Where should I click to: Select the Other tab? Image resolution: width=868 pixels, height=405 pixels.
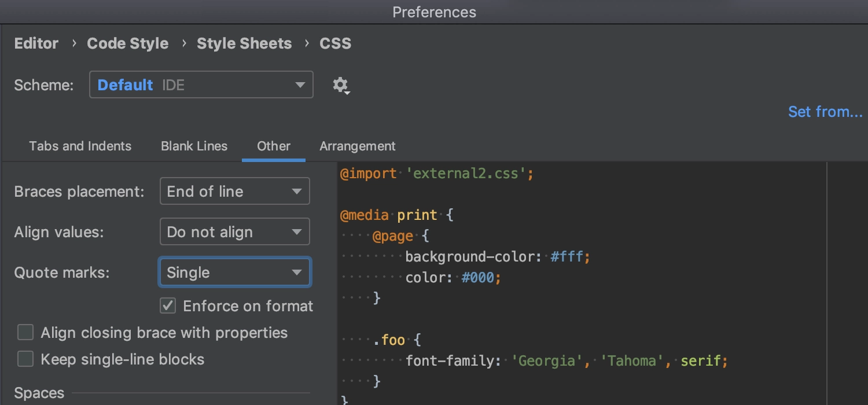274,146
